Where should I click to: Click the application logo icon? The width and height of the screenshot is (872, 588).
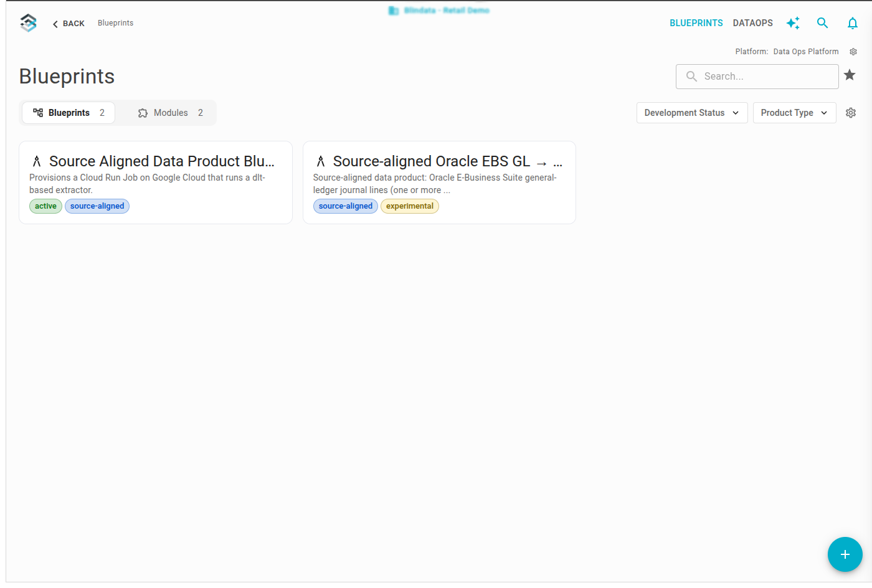click(28, 23)
